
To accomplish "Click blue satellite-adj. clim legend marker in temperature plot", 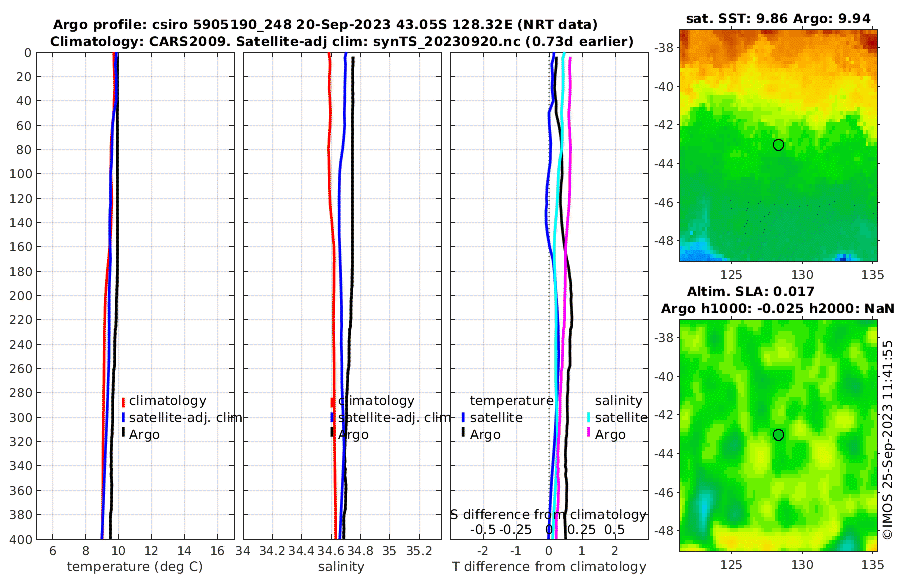I will (x=123, y=417).
